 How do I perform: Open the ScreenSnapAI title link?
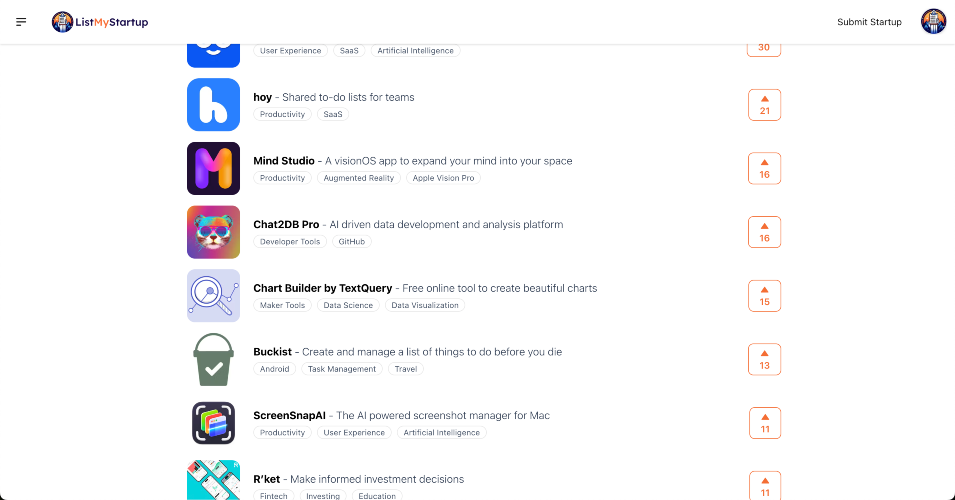pos(289,415)
